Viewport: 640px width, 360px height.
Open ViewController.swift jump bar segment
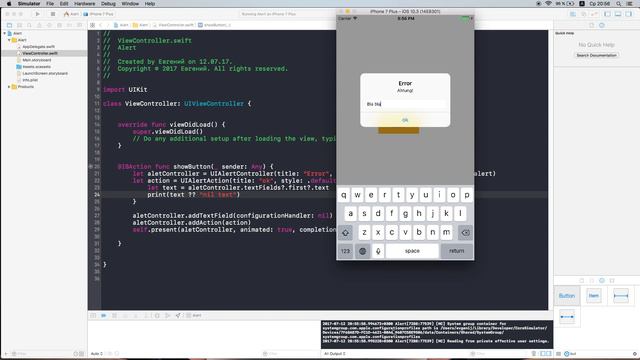point(173,25)
